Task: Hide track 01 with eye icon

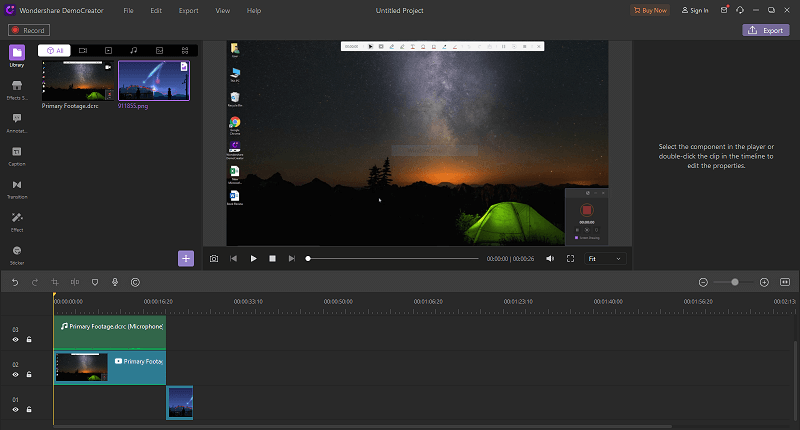Action: point(15,409)
